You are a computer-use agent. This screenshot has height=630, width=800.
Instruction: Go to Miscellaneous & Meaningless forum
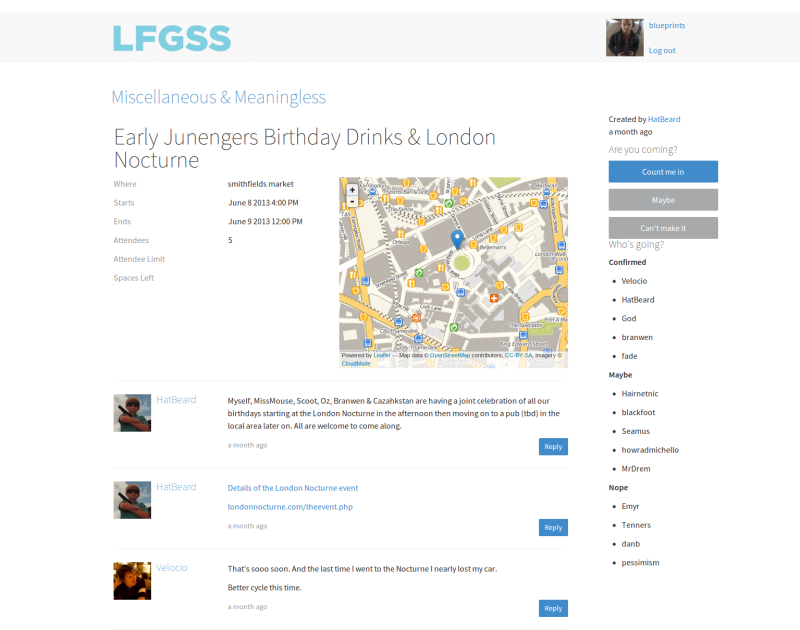tap(218, 97)
